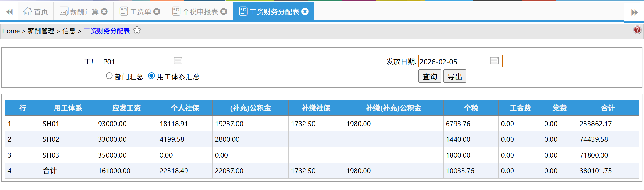Image resolution: width=644 pixels, height=190 pixels.
Task: Click 工资财务分配表 breadcrumb link
Action: pyautogui.click(x=107, y=31)
